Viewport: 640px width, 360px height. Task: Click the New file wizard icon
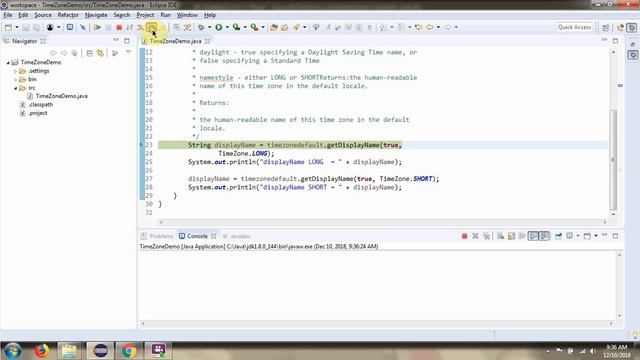(x=8, y=27)
